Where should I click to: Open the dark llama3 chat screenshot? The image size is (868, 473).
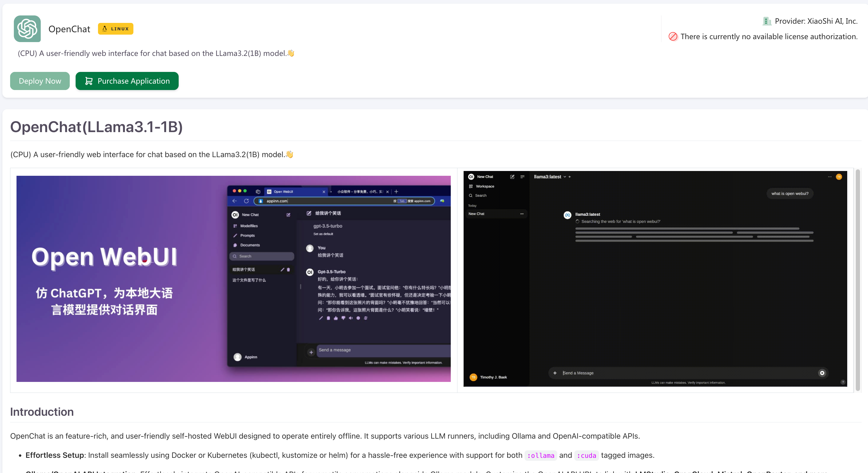click(655, 279)
